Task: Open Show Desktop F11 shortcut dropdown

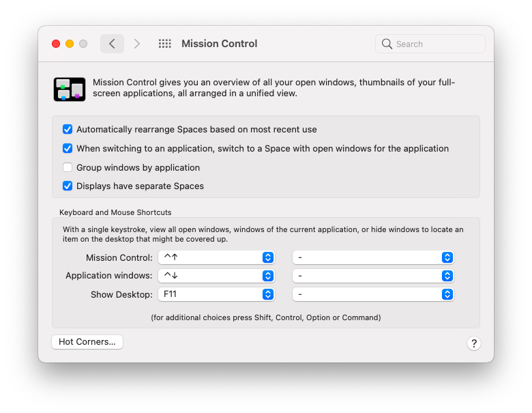Action: (216, 294)
